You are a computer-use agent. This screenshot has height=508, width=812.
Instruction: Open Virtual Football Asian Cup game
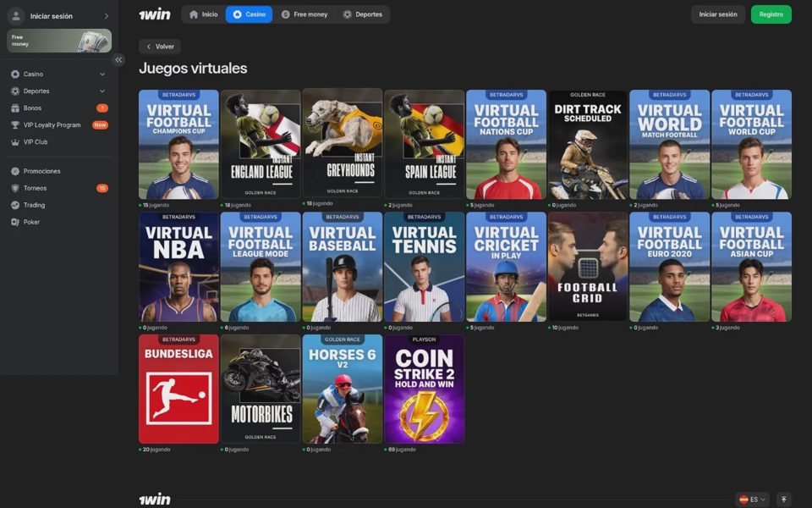click(x=751, y=267)
